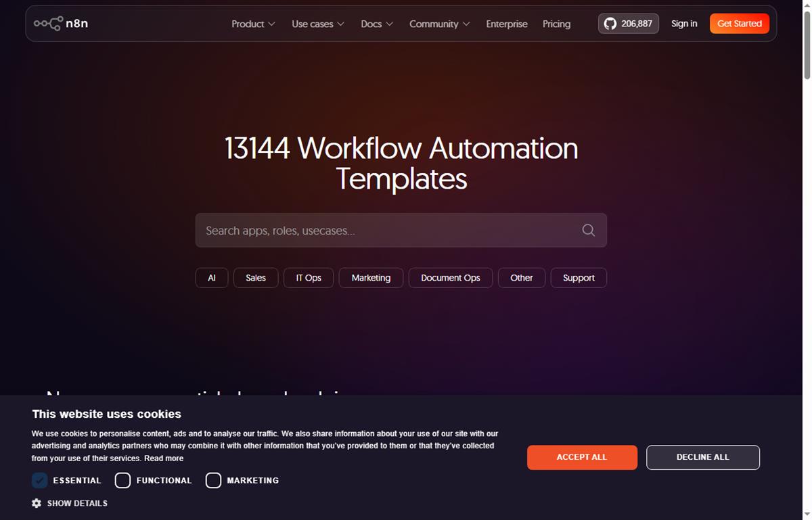Click the 13144 Workflow Automation Templates heading
This screenshot has height=520, width=812.
(x=401, y=163)
